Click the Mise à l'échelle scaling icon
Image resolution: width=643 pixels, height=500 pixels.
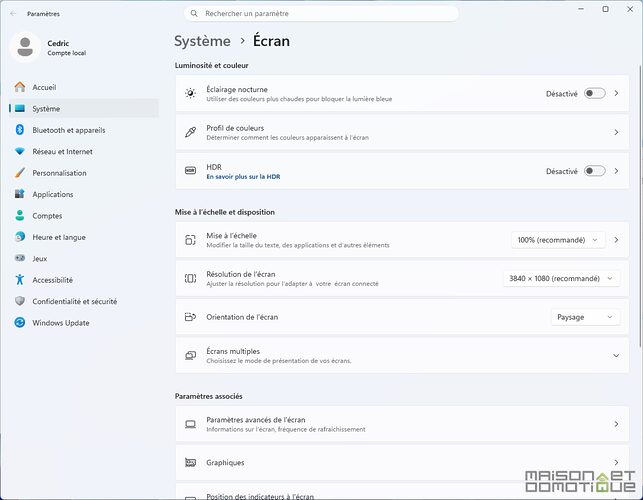click(x=190, y=240)
